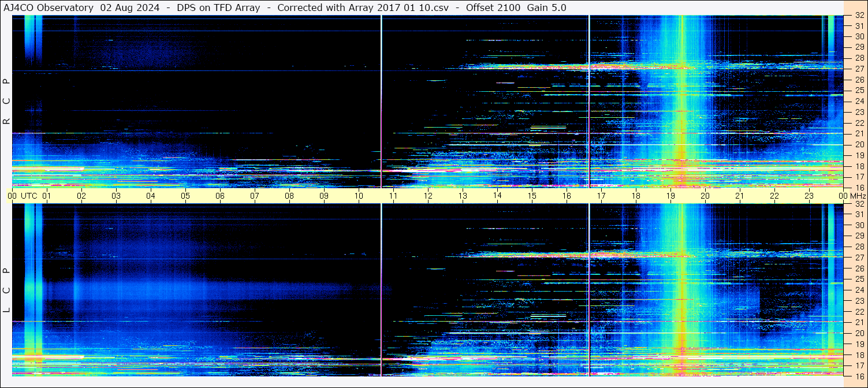Screen dimensions: 868x388
Task: Click the 21 MHz tick on the RCP scale
Action: click(x=859, y=133)
